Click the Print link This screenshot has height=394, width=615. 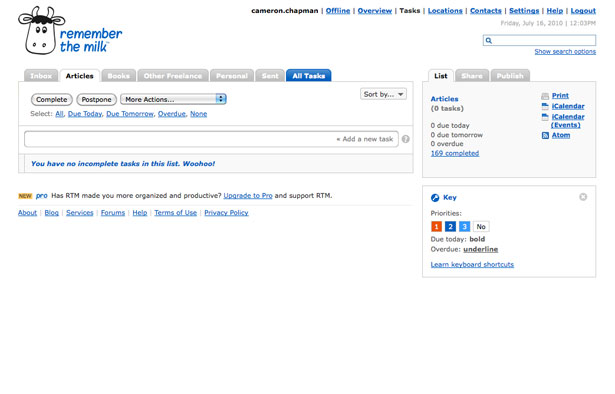click(560, 96)
